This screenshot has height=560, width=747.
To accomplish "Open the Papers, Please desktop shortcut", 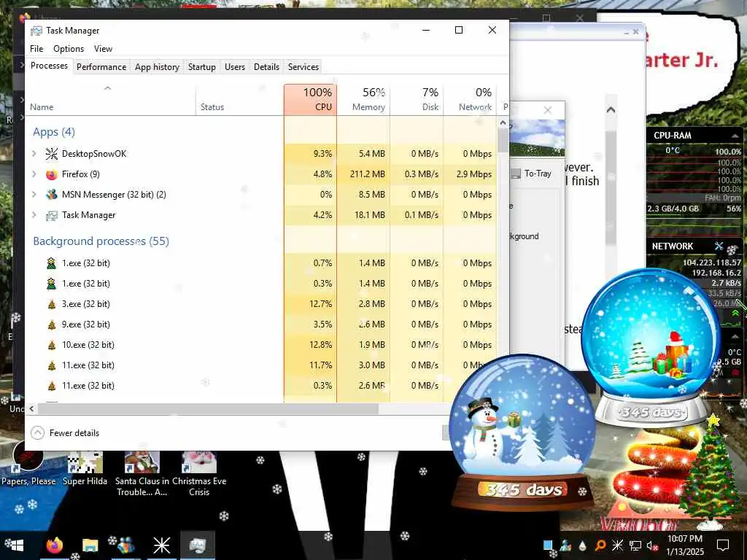I will click(x=28, y=463).
